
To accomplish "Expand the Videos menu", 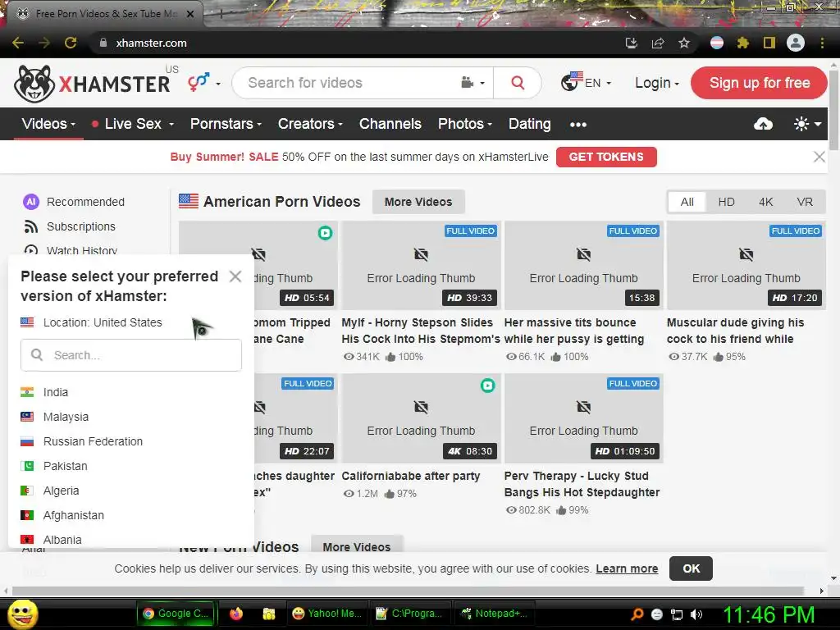I will pos(48,124).
